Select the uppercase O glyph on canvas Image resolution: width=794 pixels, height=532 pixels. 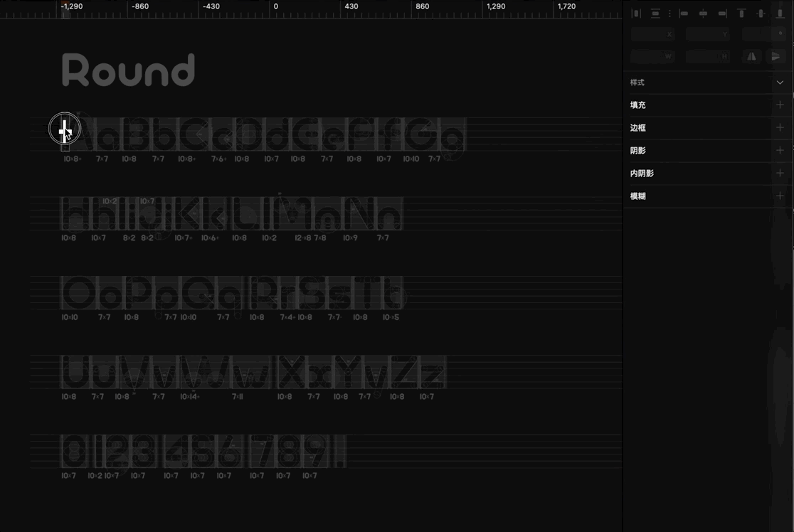tap(78, 292)
